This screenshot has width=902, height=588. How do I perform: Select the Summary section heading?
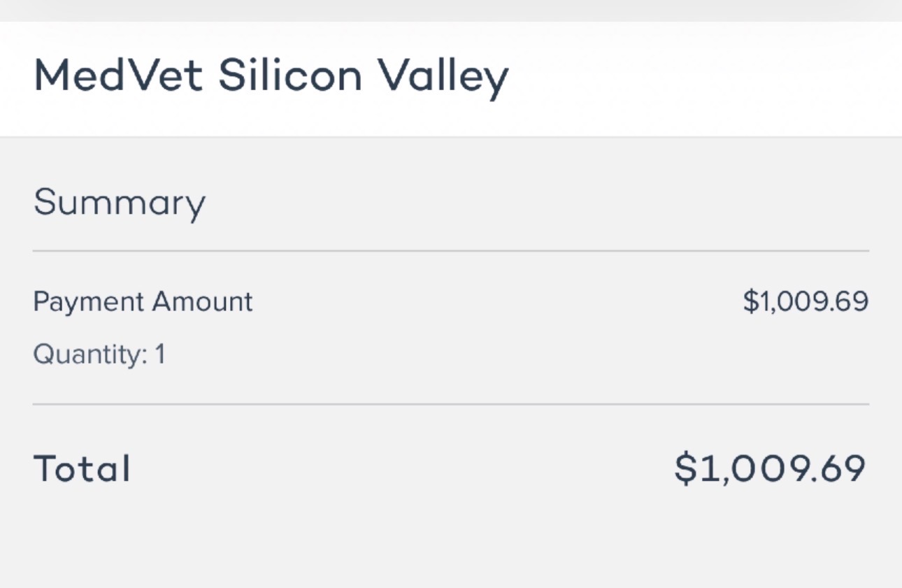tap(120, 203)
